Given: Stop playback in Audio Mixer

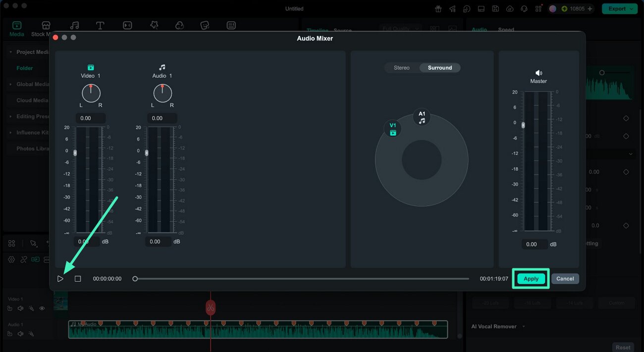Looking at the screenshot, I should [78, 279].
